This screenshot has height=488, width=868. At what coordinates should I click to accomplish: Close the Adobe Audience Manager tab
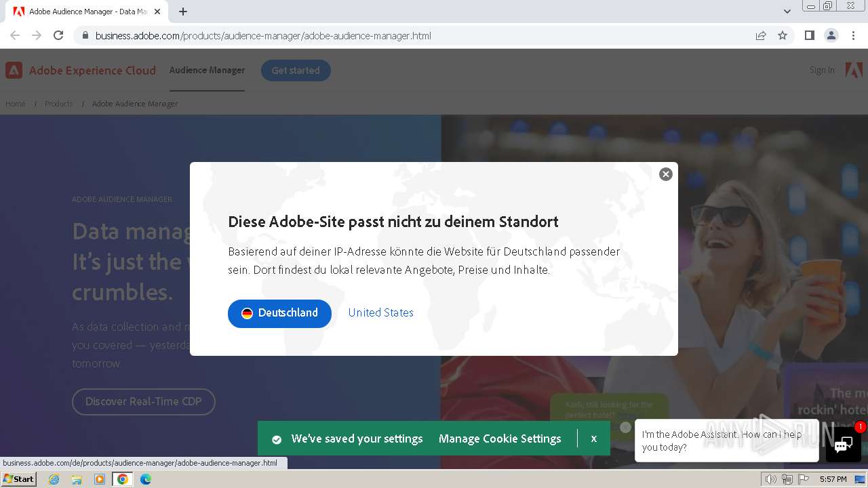pos(157,12)
